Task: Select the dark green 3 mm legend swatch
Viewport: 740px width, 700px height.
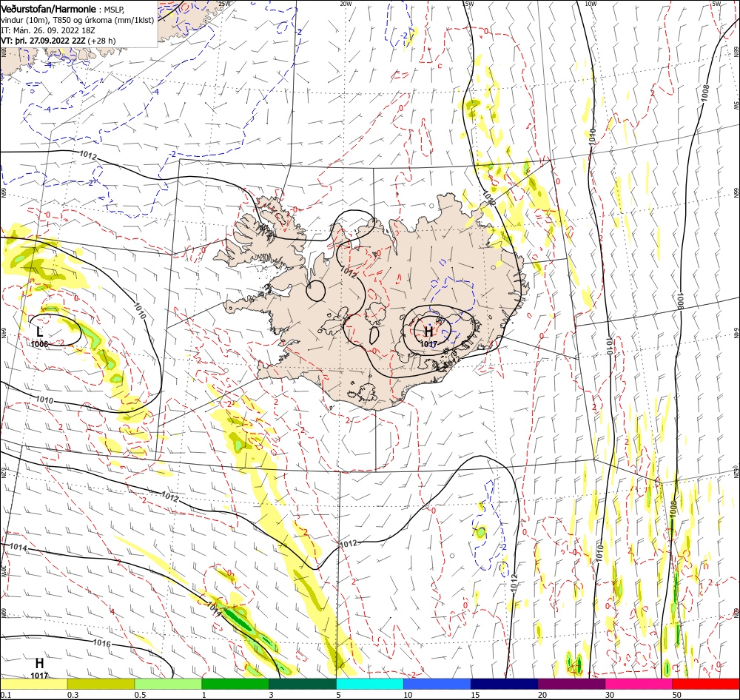Action: tap(303, 684)
